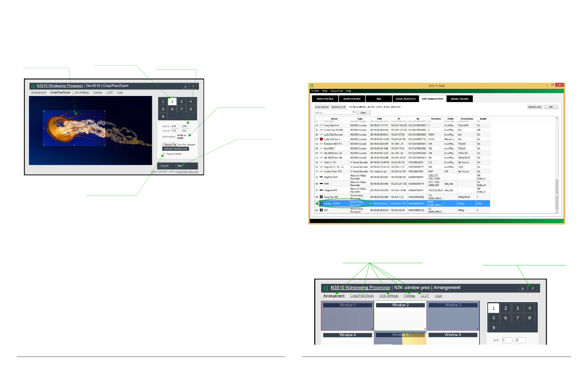Open the VIDEO MATRIX tab
The width and height of the screenshot is (588, 380).
coord(325,99)
